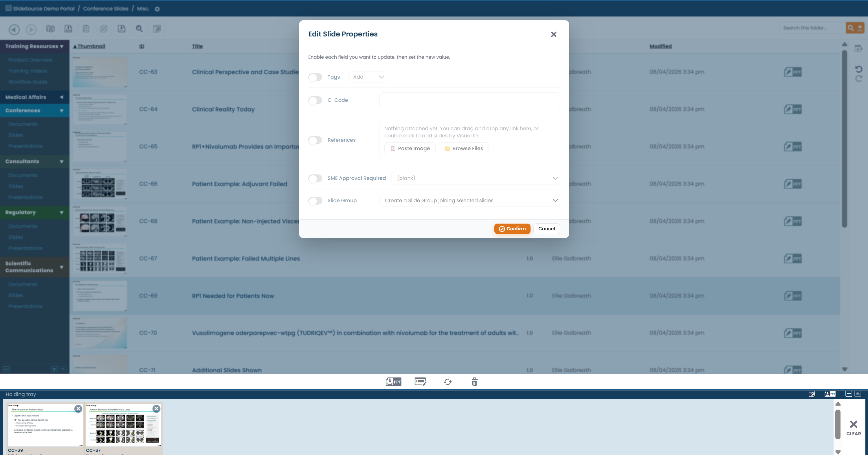Click the download file toolbar icon

tap(121, 29)
